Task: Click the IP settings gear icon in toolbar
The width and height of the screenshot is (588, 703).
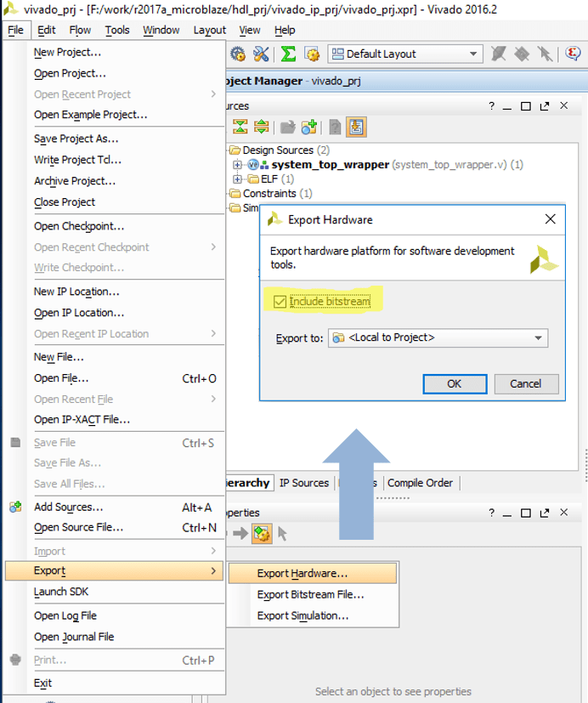Action: (x=313, y=54)
